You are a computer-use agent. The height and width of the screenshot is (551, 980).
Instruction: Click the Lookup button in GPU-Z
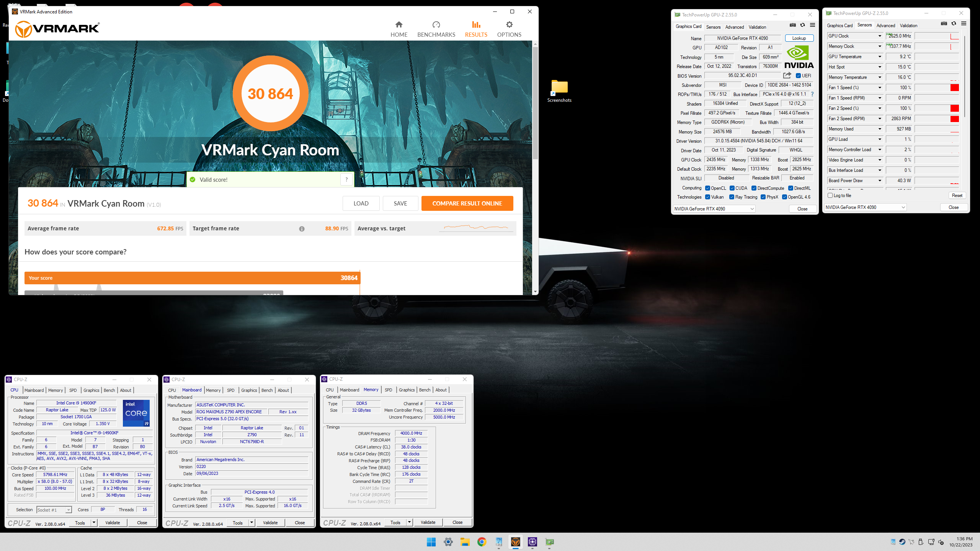[799, 38]
